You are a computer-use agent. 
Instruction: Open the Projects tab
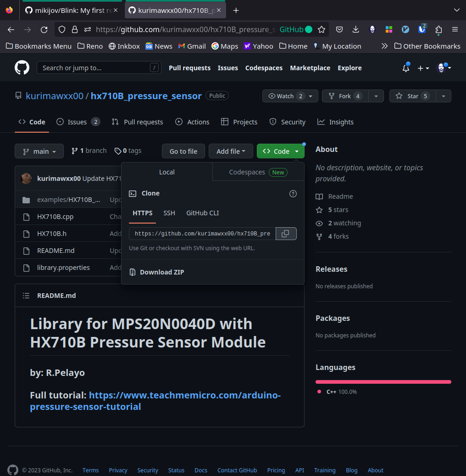tap(239, 122)
